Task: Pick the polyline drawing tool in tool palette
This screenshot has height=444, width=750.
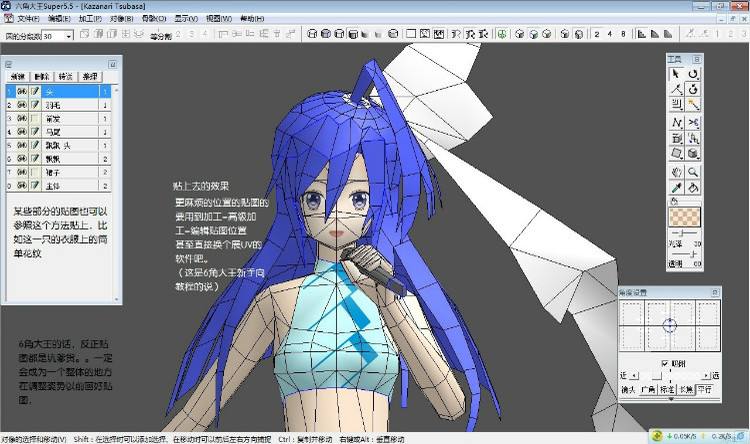Action: 676,89
